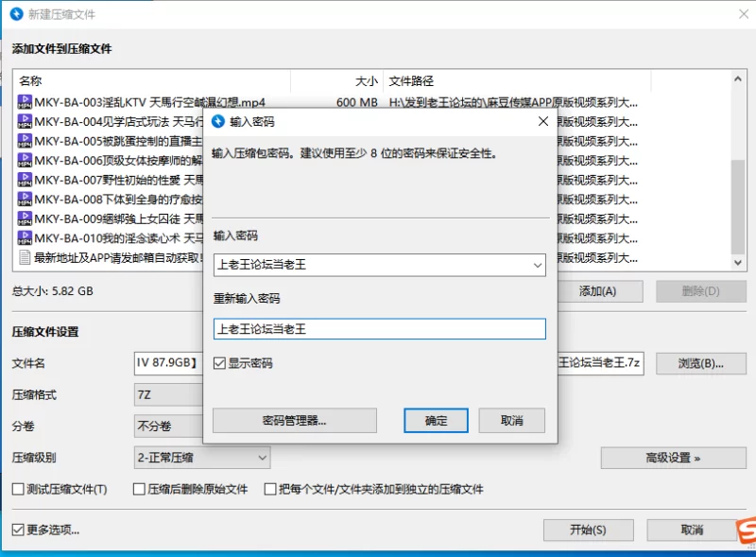Image resolution: width=756 pixels, height=557 pixels.
Task: Enable 压缩后删除原始文件 checkbox
Action: pos(139,489)
